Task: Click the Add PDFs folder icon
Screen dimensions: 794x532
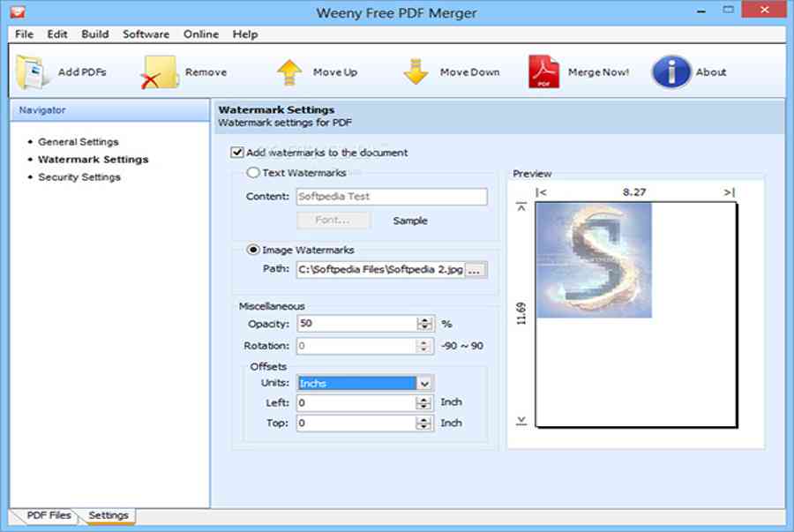Action: tap(33, 71)
